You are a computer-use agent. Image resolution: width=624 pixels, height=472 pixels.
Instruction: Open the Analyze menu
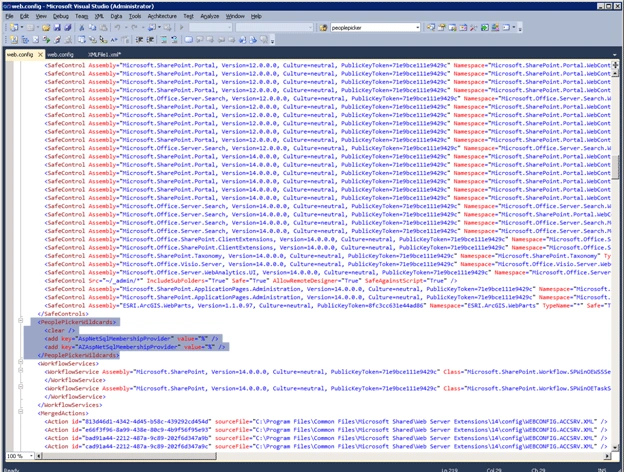click(x=210, y=16)
